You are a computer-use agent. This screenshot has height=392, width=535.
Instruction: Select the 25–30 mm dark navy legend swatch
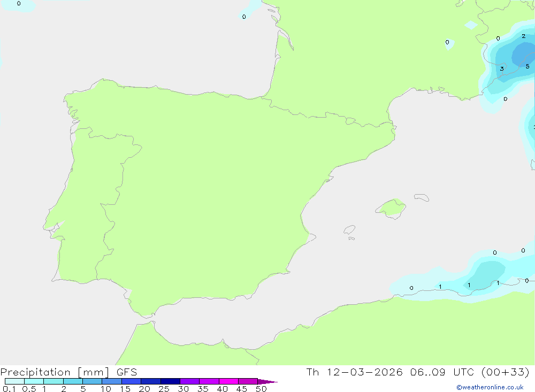pyautogui.click(x=170, y=381)
